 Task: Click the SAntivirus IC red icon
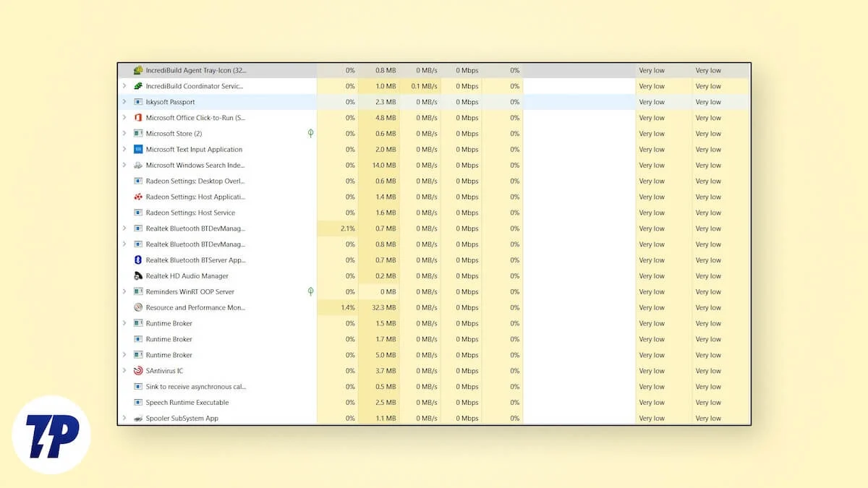[138, 371]
